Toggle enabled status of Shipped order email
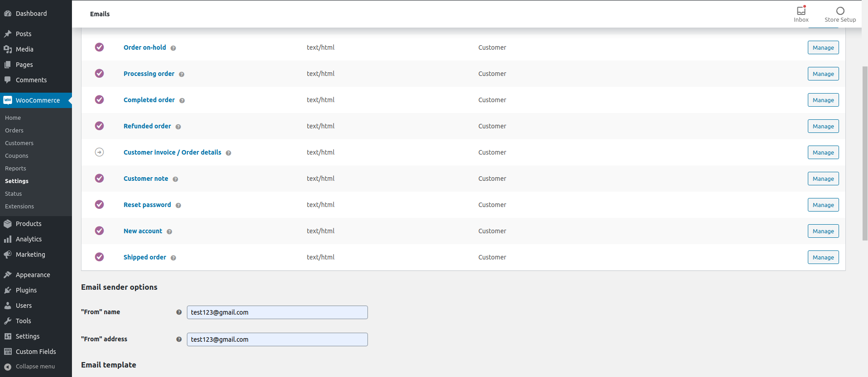This screenshot has height=377, width=868. pyautogui.click(x=100, y=257)
